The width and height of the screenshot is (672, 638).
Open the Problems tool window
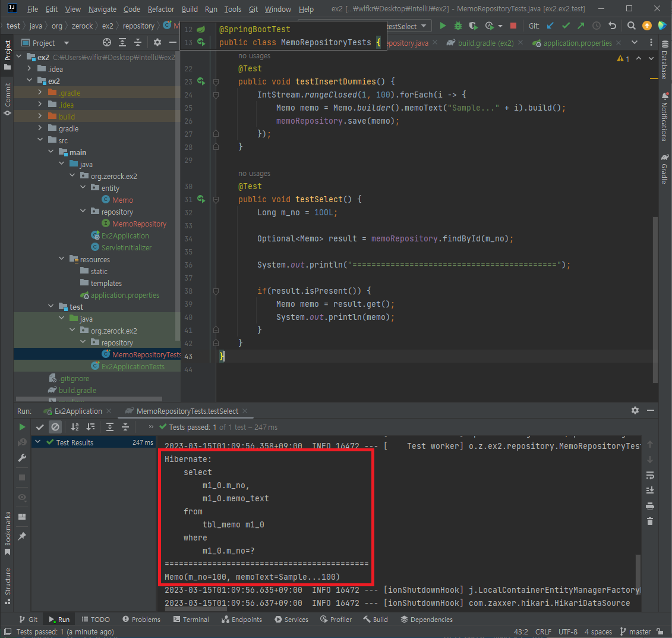tap(141, 620)
